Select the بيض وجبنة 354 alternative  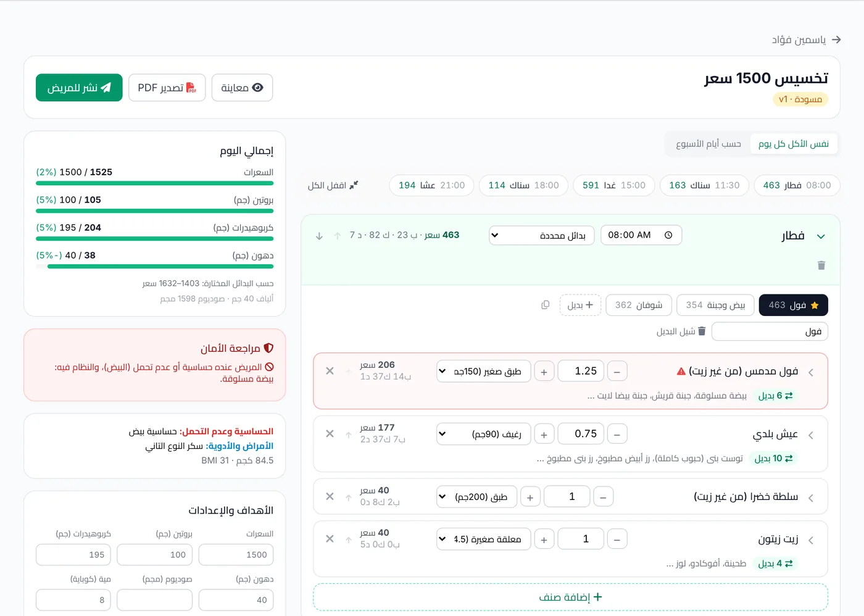pyautogui.click(x=715, y=305)
